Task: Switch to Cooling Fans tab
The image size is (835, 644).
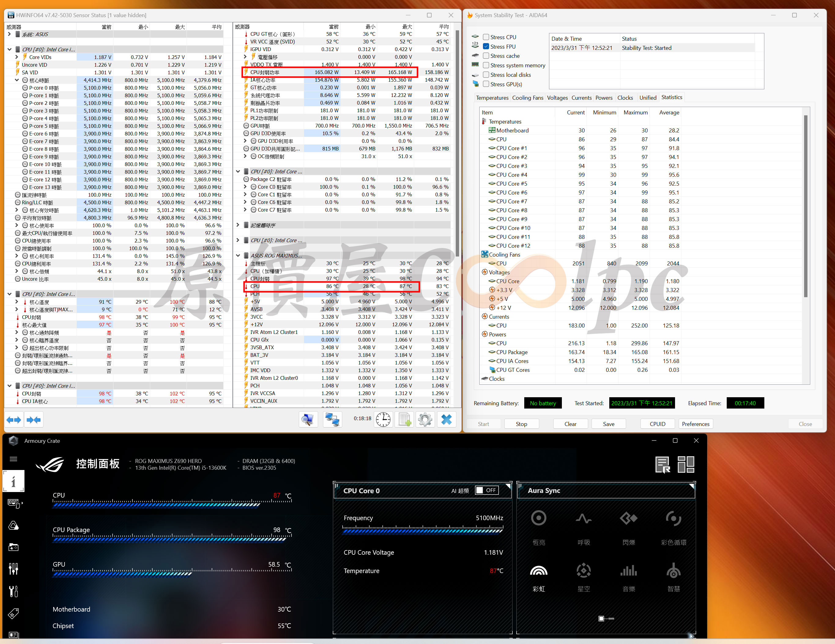Action: point(528,98)
